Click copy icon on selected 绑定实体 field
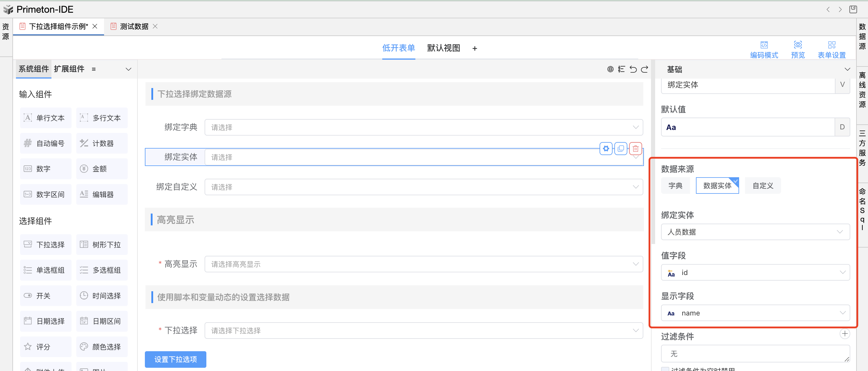 click(x=621, y=149)
